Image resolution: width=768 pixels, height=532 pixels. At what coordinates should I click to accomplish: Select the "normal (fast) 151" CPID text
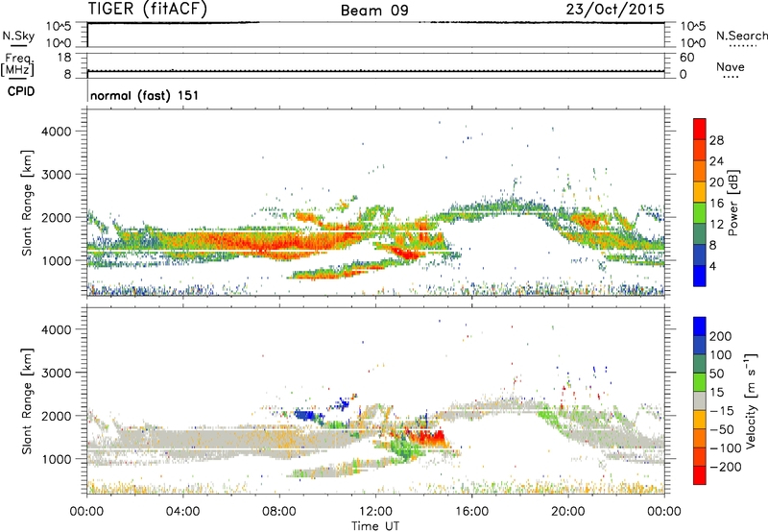click(x=145, y=95)
